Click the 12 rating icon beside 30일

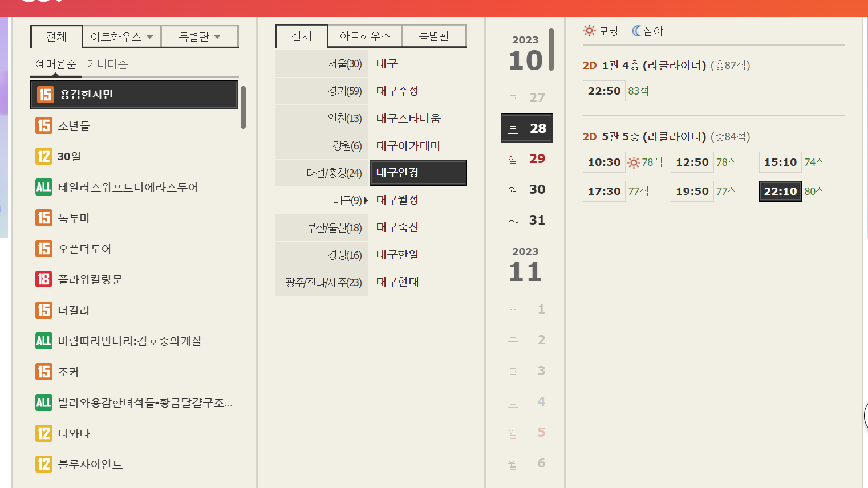pos(44,156)
